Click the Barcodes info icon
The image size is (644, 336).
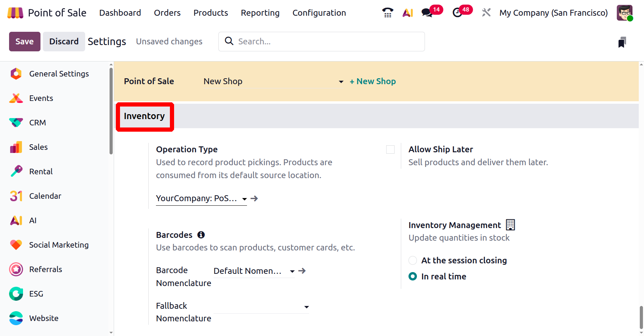(201, 235)
